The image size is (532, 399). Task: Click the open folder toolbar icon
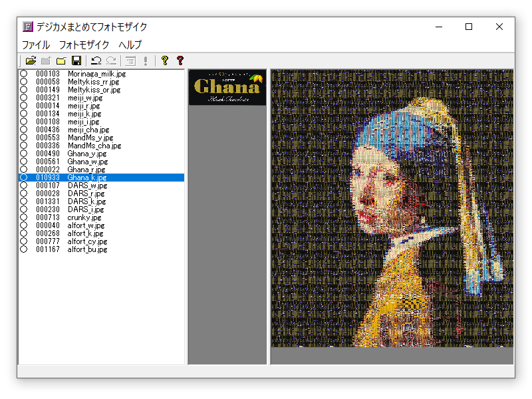pos(31,61)
